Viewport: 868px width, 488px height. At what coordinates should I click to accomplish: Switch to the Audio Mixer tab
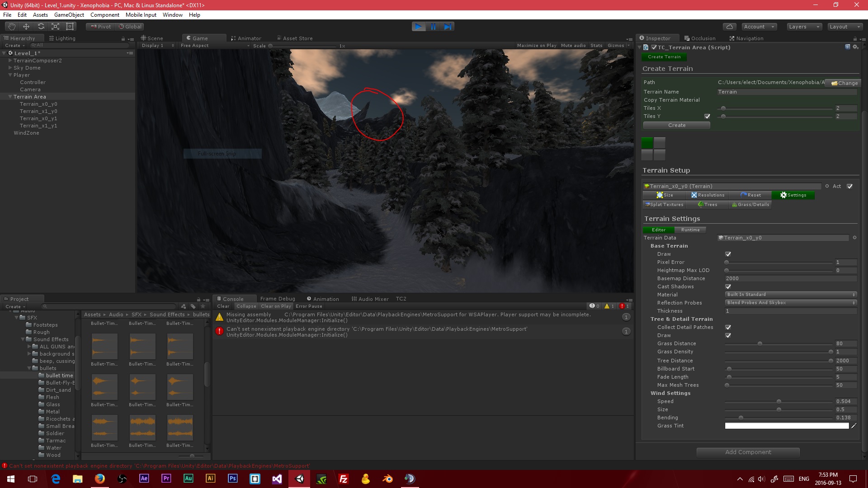(x=370, y=299)
